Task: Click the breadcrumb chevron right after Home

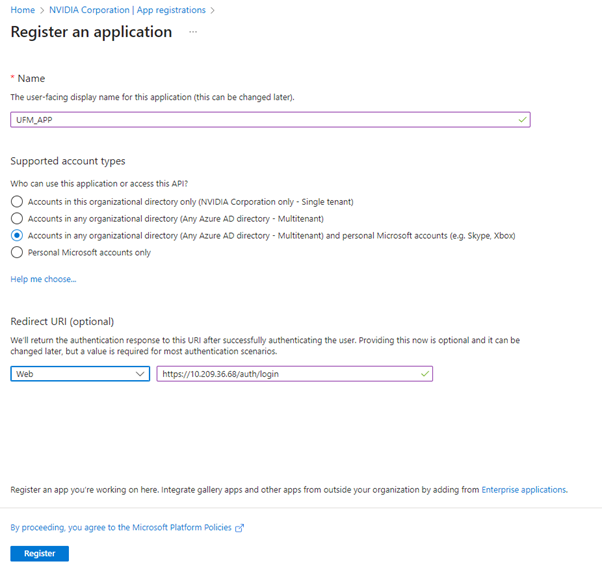Action: click(x=41, y=10)
